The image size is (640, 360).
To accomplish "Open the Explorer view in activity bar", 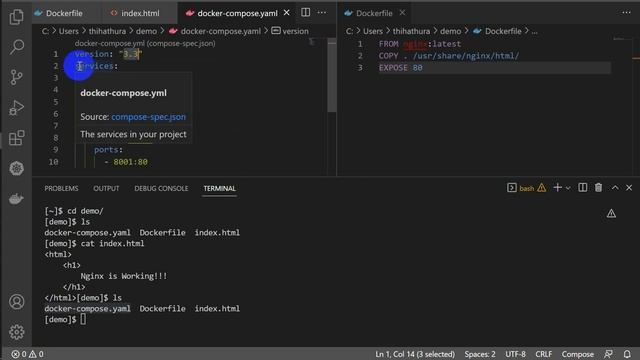I will click(x=16, y=17).
